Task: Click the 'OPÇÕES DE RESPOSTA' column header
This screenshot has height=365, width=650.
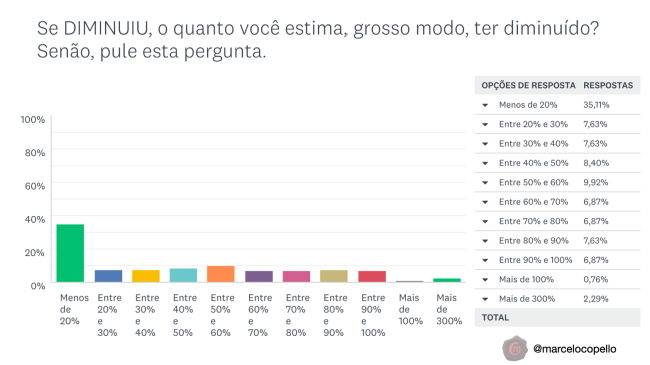Action: pos(528,85)
